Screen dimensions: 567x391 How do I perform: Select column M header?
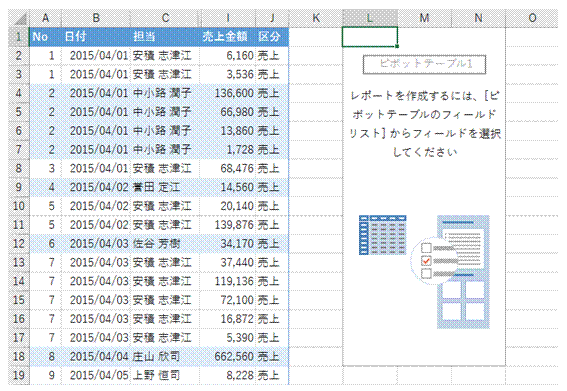[425, 18]
